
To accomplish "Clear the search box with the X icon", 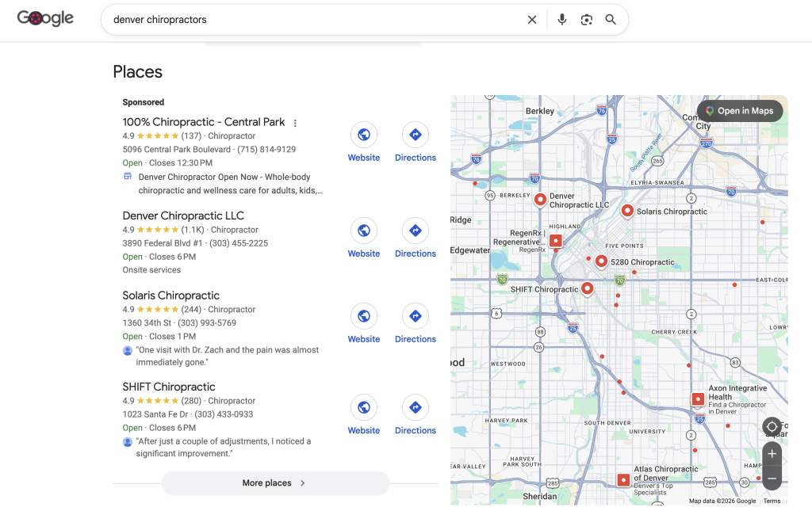I will (x=532, y=20).
